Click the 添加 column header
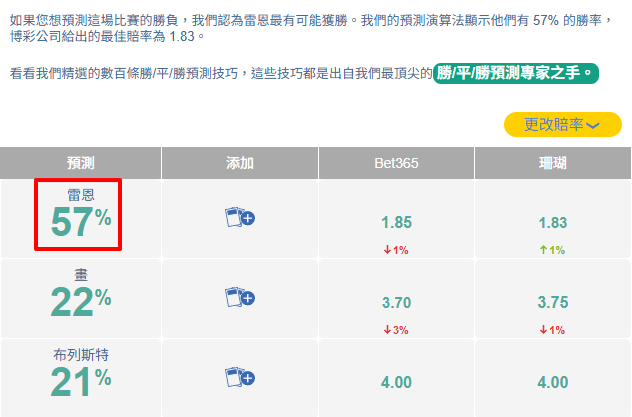The image size is (632, 417). coord(240,163)
